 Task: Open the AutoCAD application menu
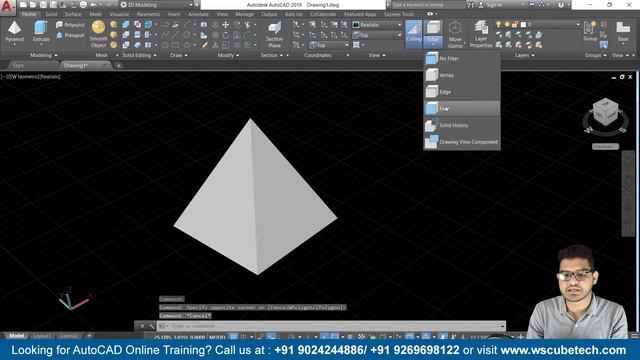(x=7, y=7)
